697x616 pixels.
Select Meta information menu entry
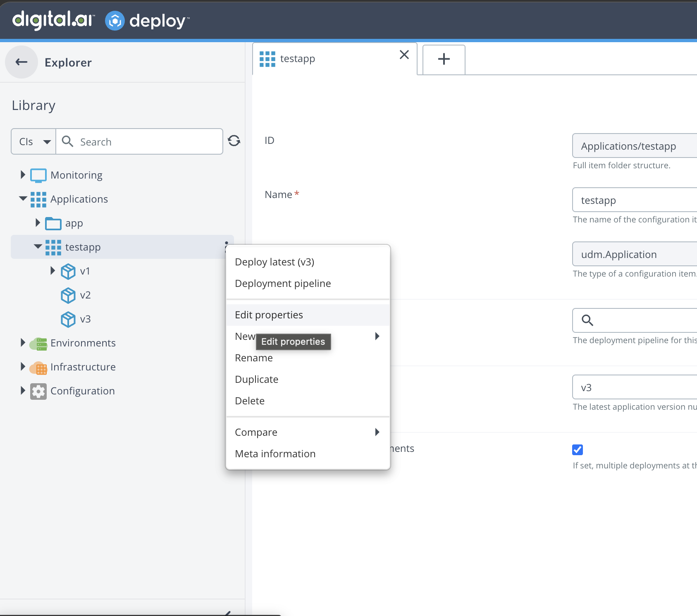click(x=308, y=454)
